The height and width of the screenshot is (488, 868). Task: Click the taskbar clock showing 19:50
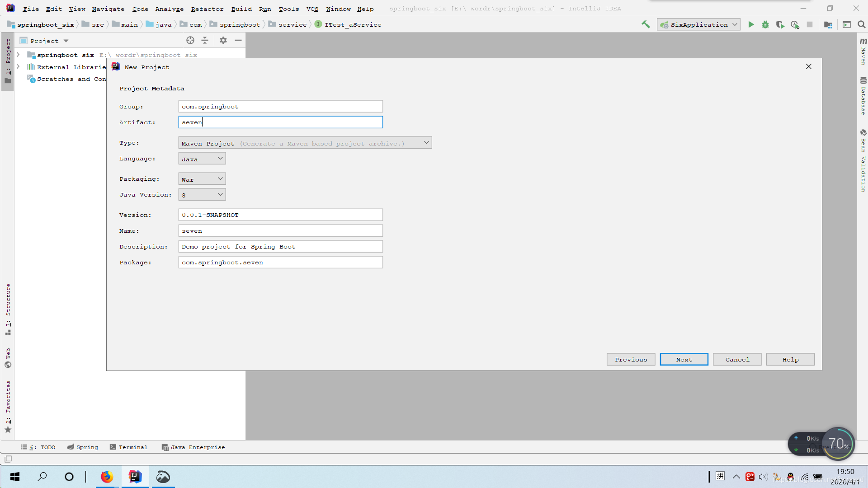coord(845,472)
